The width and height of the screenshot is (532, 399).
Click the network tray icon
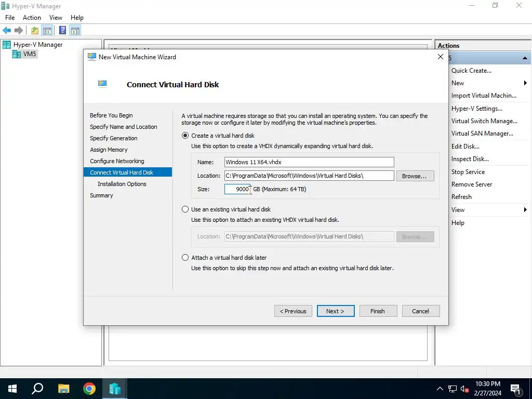(453, 389)
